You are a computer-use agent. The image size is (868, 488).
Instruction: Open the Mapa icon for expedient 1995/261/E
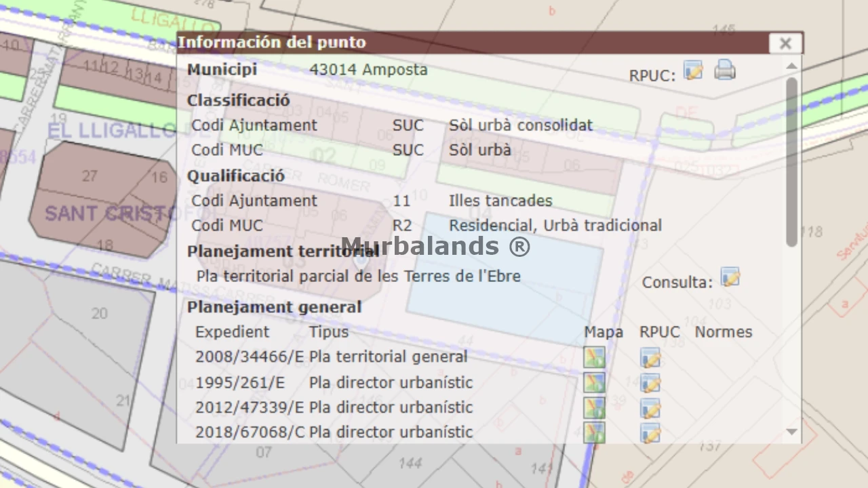594,383
